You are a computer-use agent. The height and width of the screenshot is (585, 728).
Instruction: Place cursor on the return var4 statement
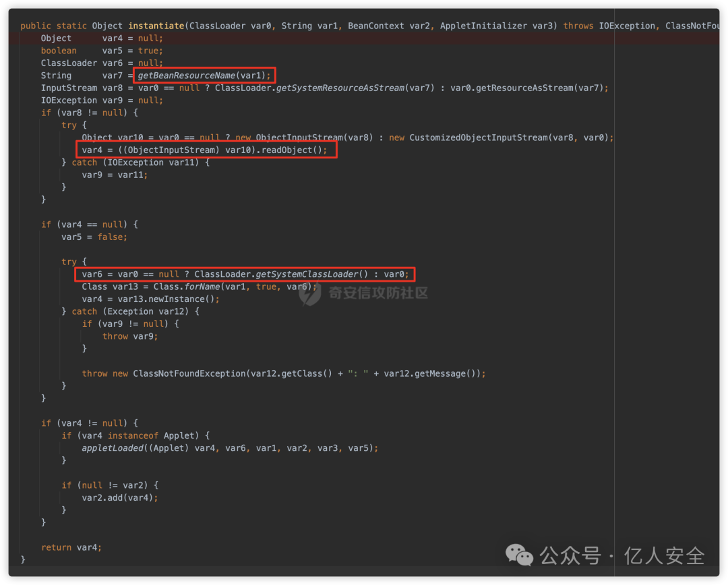click(x=71, y=547)
